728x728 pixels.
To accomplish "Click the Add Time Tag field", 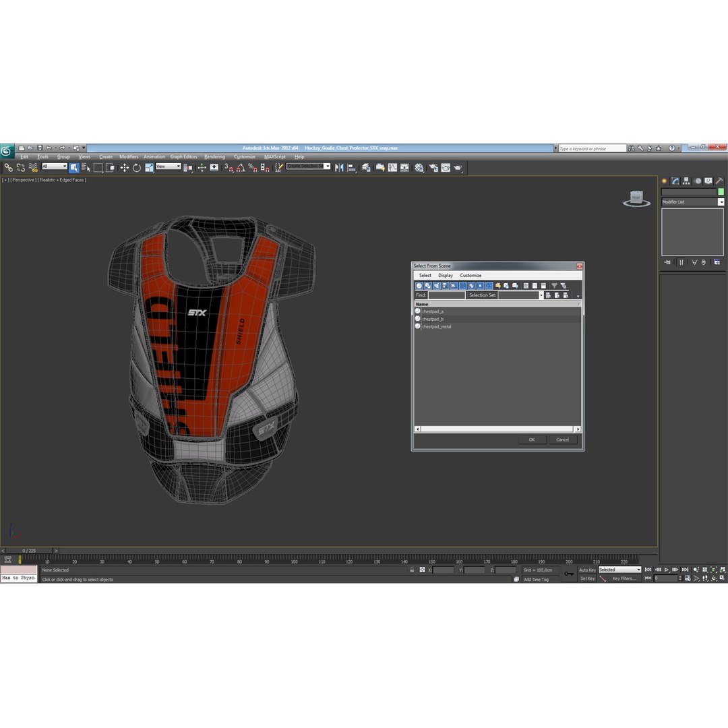I will pos(541,580).
